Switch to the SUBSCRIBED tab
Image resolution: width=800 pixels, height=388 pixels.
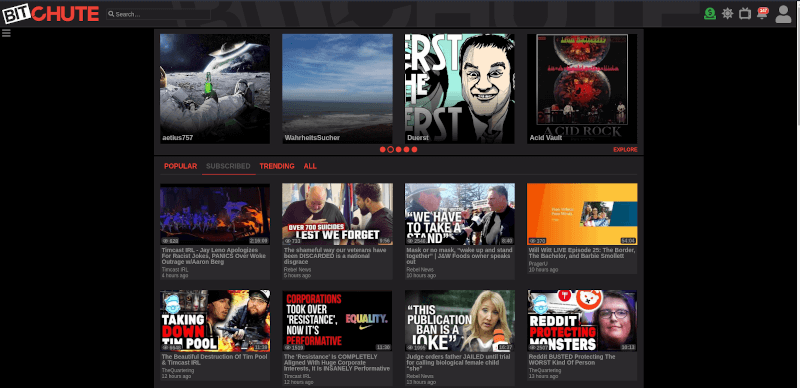228,166
